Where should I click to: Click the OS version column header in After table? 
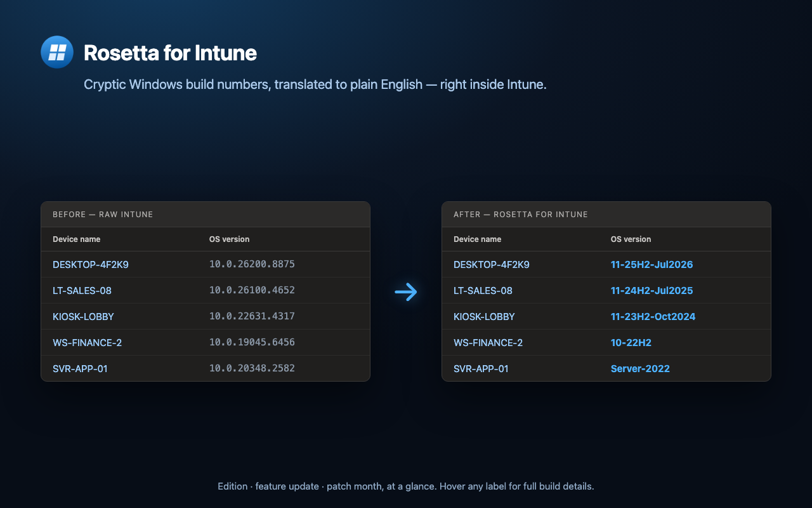[x=631, y=239]
